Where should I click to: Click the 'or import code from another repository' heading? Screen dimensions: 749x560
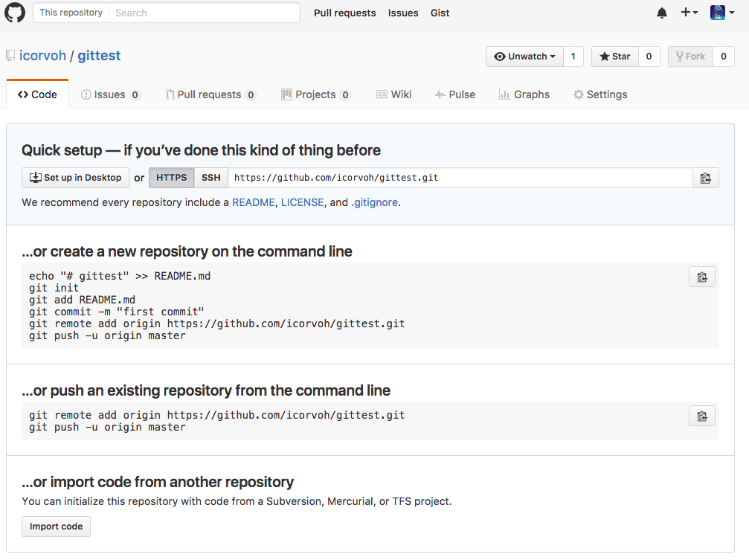[x=158, y=482]
